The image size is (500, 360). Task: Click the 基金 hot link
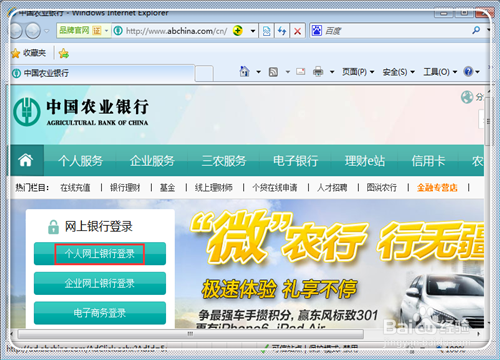167,188
